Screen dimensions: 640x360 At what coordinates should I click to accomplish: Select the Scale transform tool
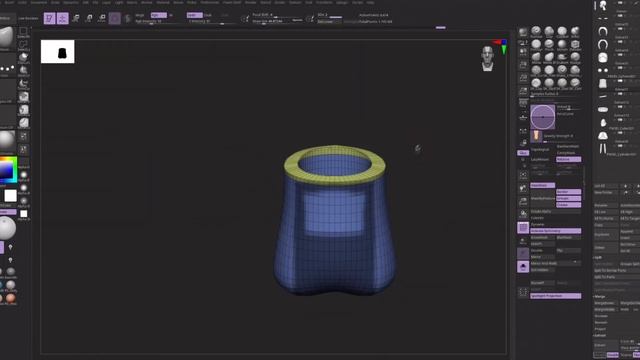coord(89,18)
